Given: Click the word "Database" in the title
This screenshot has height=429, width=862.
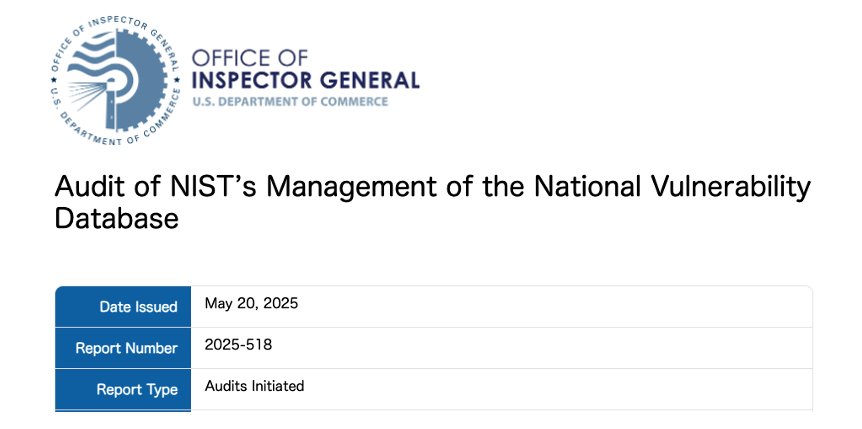Looking at the screenshot, I should [x=116, y=217].
